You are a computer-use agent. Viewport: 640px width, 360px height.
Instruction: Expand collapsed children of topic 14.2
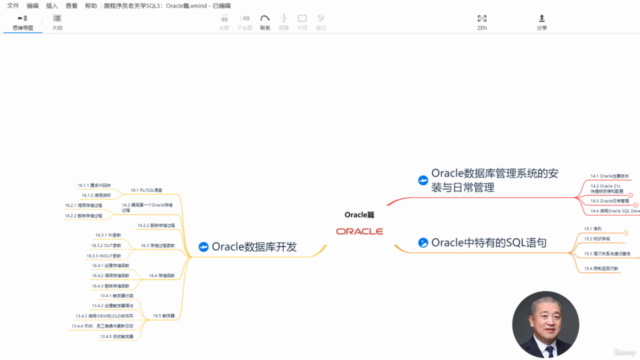(630, 196)
